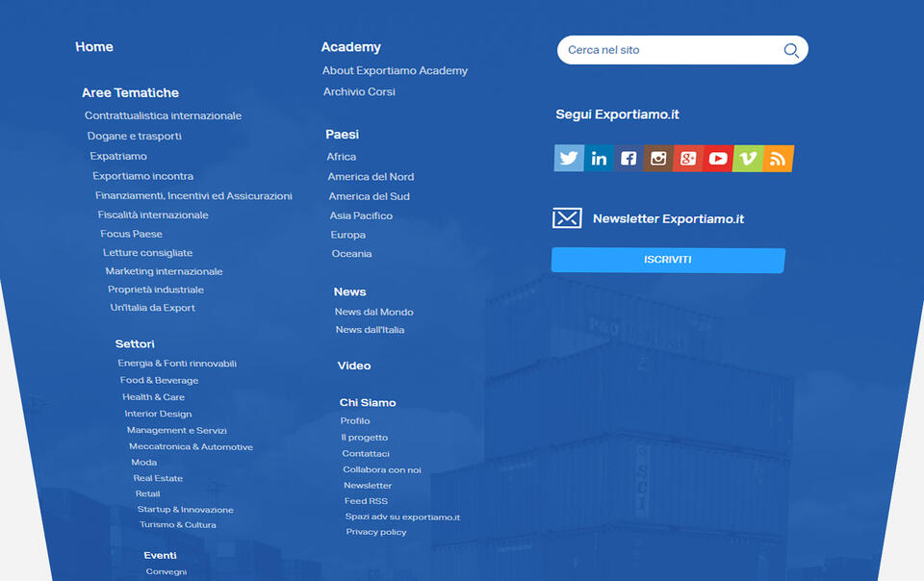
Task: Open the Academy section heading
Action: (x=351, y=47)
